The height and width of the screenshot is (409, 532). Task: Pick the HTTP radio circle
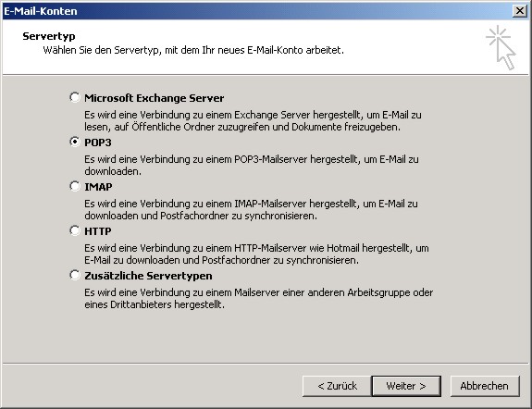(x=75, y=230)
